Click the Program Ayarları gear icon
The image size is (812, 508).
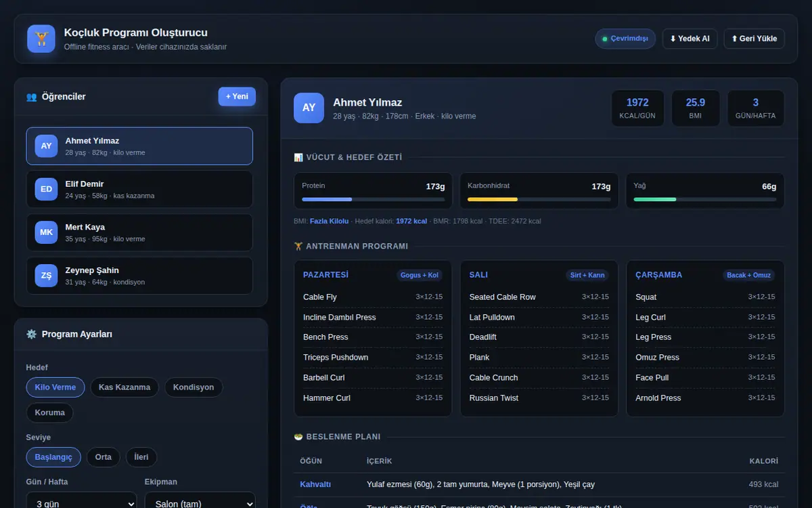31,334
